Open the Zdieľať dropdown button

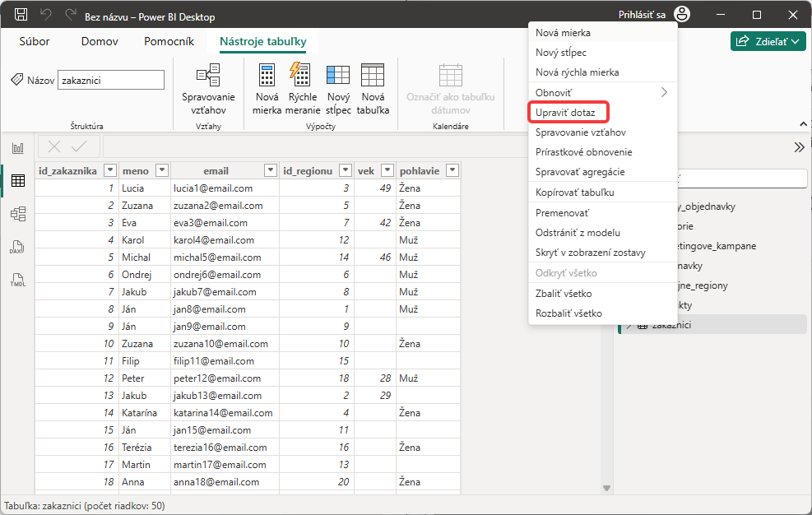(x=768, y=41)
